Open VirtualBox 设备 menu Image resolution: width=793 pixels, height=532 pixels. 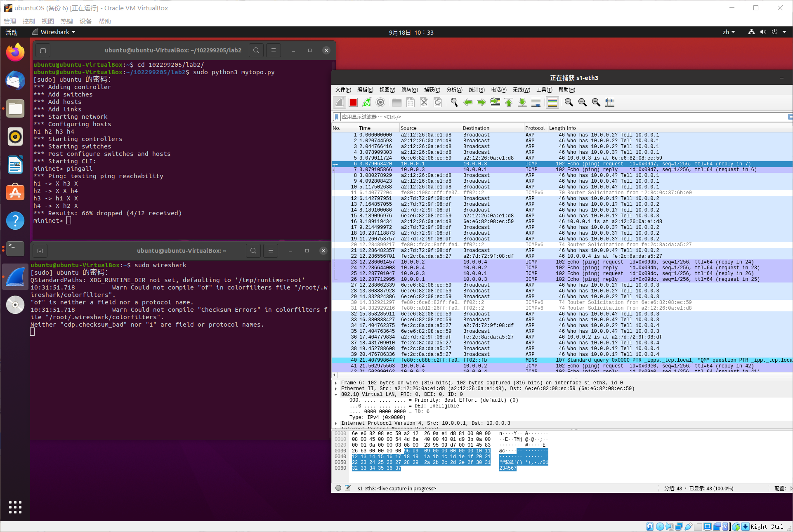pyautogui.click(x=86, y=21)
